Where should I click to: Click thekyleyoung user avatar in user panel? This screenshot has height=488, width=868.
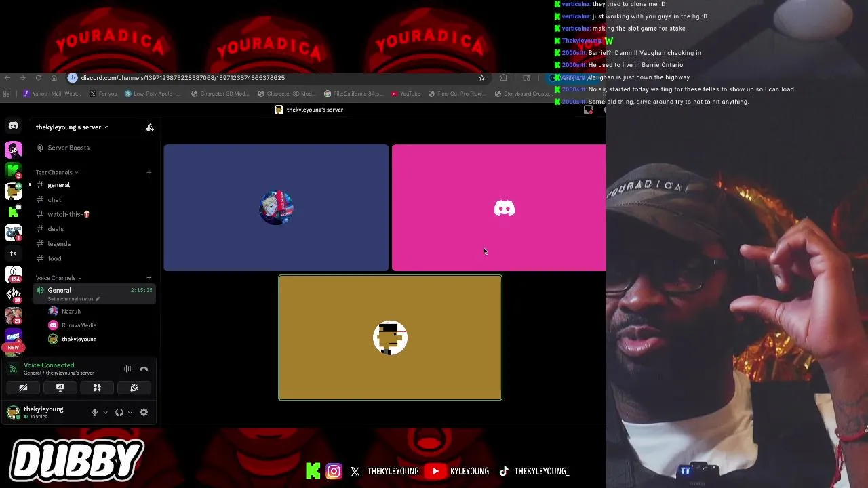(x=13, y=412)
